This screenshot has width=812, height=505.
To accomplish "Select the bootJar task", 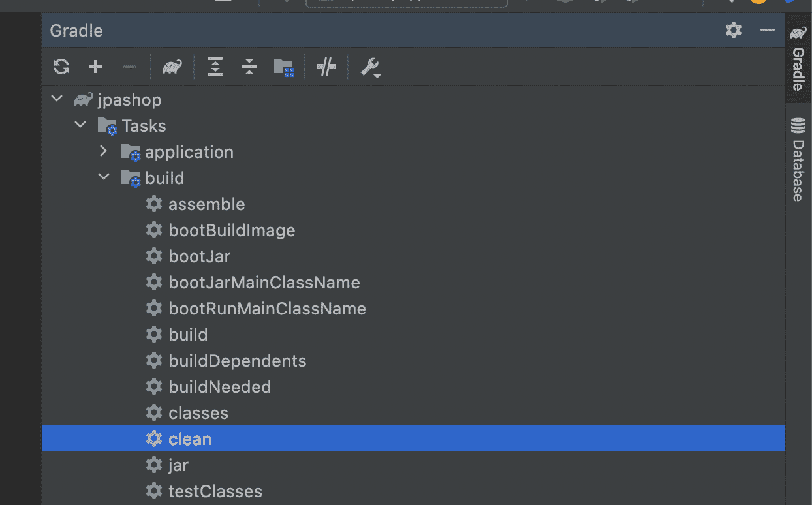I will click(199, 256).
